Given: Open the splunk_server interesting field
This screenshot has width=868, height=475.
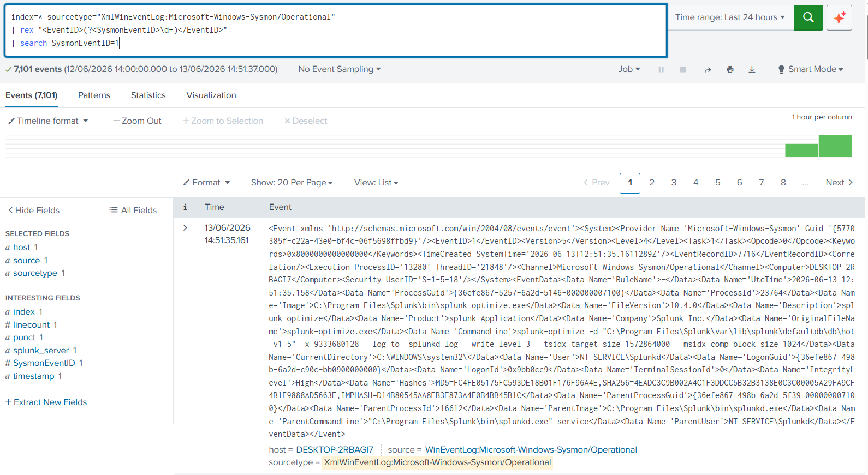Looking at the screenshot, I should point(41,351).
